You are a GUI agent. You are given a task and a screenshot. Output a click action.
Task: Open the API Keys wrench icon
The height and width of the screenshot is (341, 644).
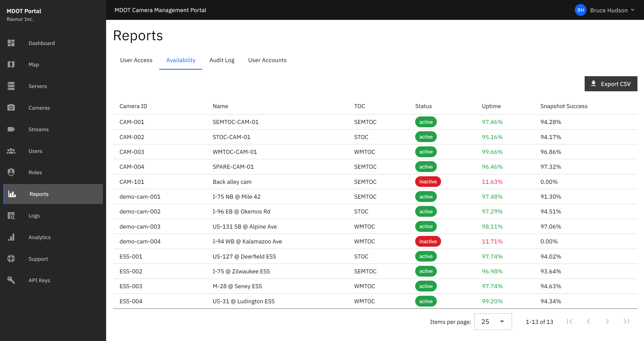pos(11,280)
